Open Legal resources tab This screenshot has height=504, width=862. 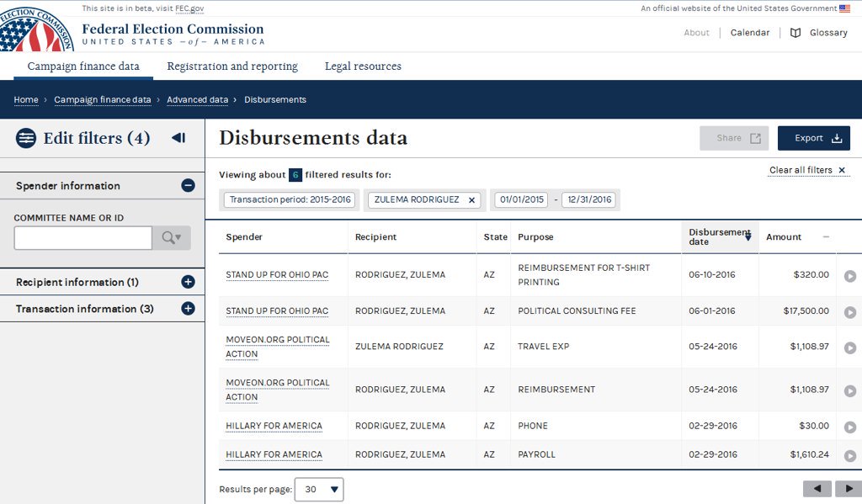pyautogui.click(x=363, y=66)
